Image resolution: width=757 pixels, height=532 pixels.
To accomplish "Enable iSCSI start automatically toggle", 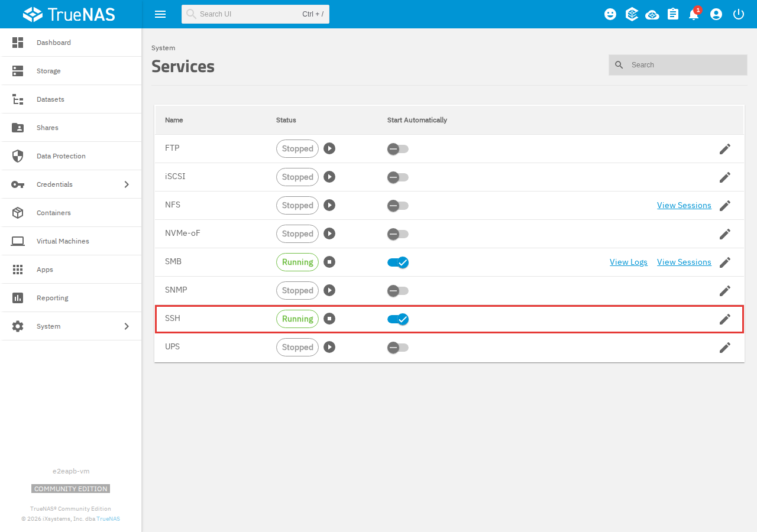I will pyautogui.click(x=398, y=177).
